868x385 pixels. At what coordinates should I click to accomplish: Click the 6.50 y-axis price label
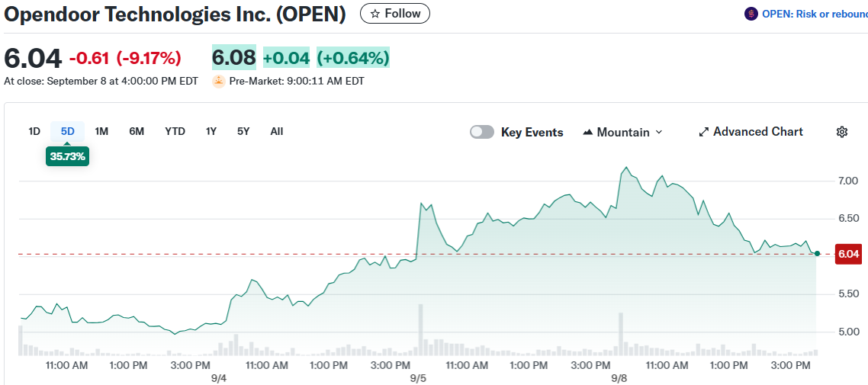[x=848, y=219]
